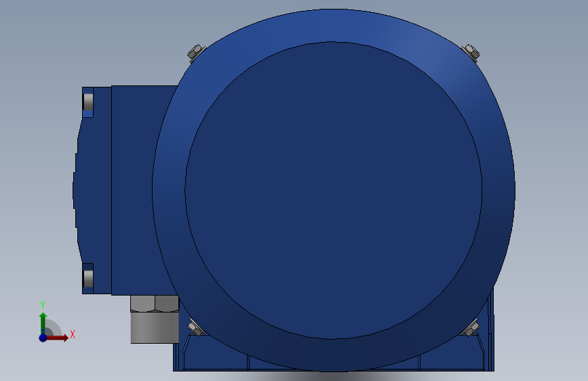Click the green Y axis arrow of the triad
The height and width of the screenshot is (381, 588).
pos(43,323)
